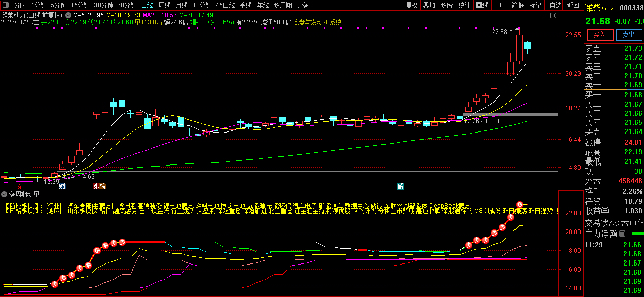
Task: Click the 涨榜 marker below the chart
Action: click(99, 186)
